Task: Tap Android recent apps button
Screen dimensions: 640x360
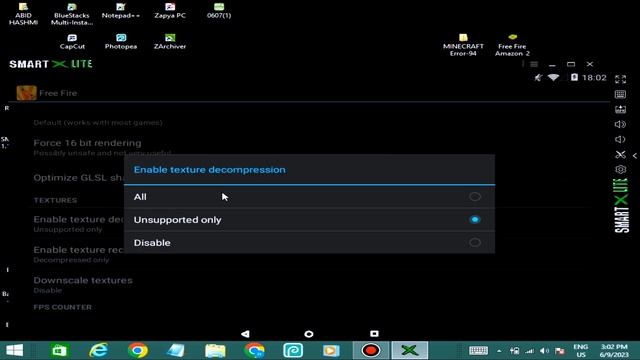Action: tap(374, 333)
